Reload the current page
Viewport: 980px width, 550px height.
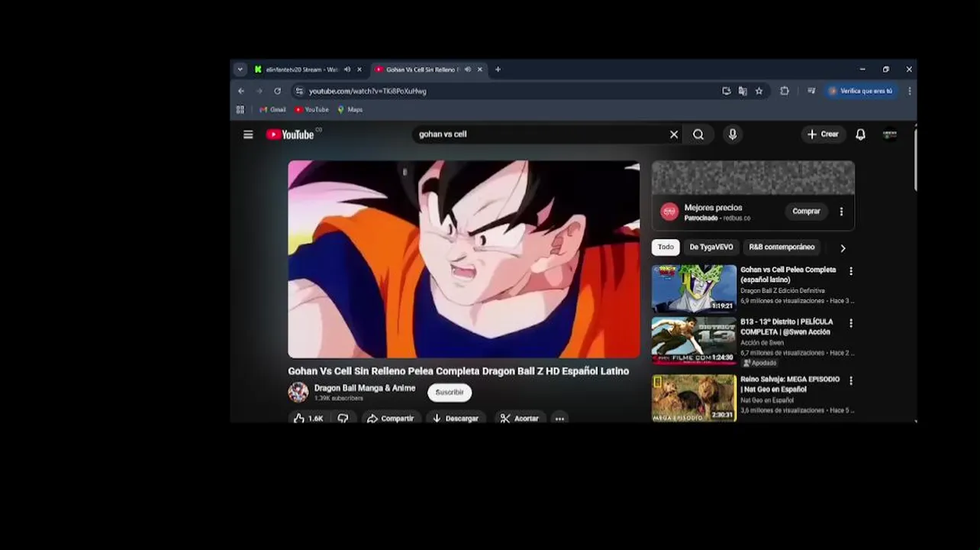click(277, 91)
